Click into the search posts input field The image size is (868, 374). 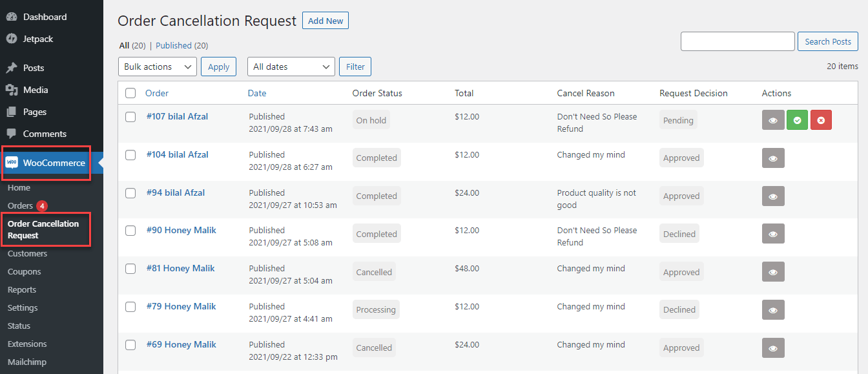(x=738, y=41)
